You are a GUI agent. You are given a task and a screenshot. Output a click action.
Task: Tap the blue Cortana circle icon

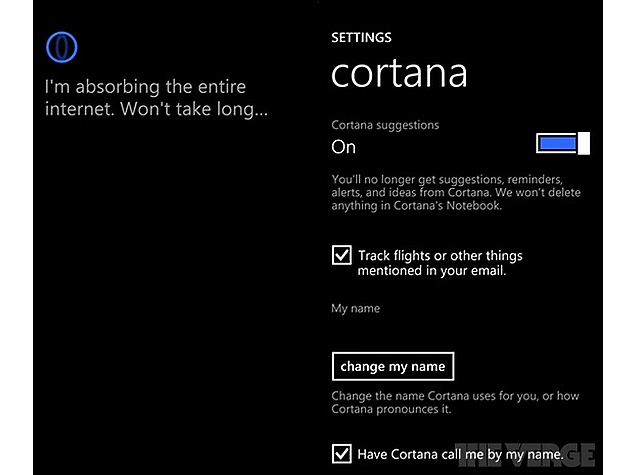pyautogui.click(x=62, y=47)
